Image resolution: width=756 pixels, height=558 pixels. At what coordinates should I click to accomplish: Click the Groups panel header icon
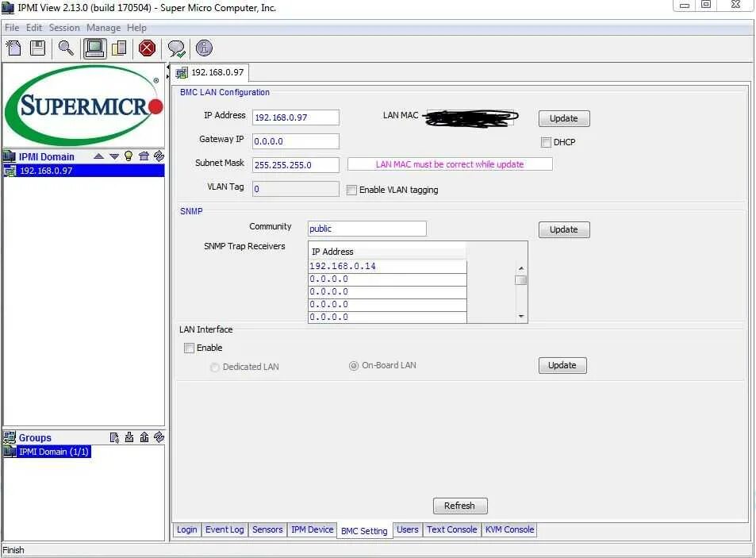[10, 437]
